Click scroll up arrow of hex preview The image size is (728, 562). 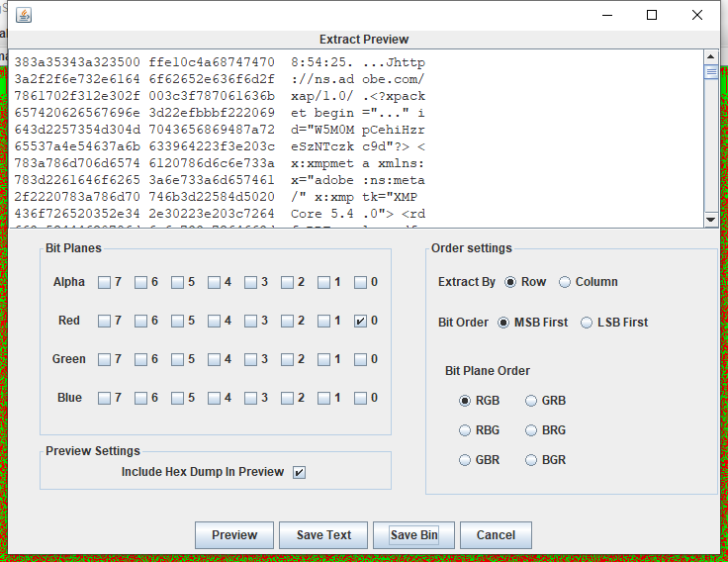711,57
